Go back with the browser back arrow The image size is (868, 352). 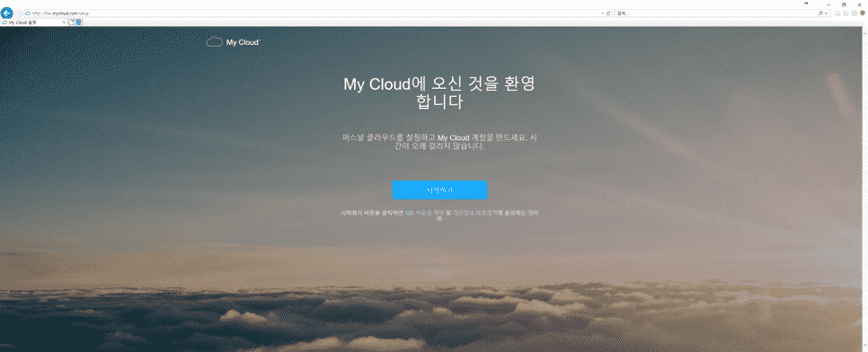[x=6, y=13]
